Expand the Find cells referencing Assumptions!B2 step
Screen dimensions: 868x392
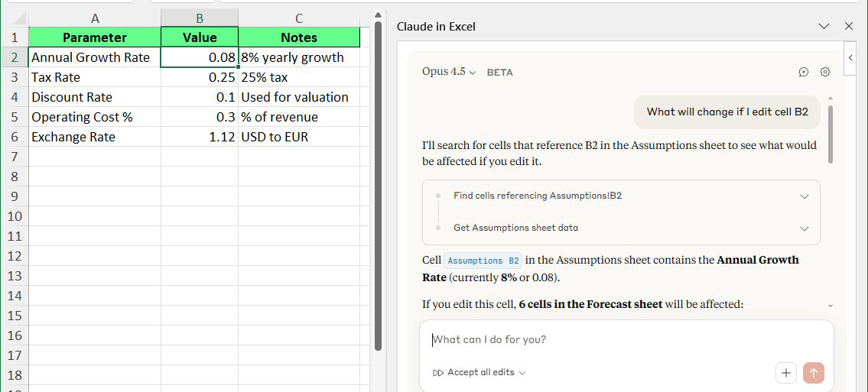pos(804,196)
